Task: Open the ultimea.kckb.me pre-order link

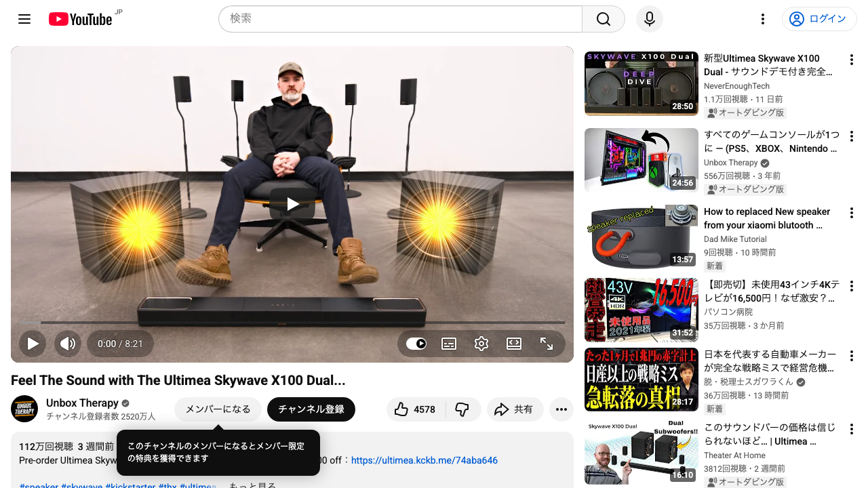Action: pyautogui.click(x=425, y=460)
